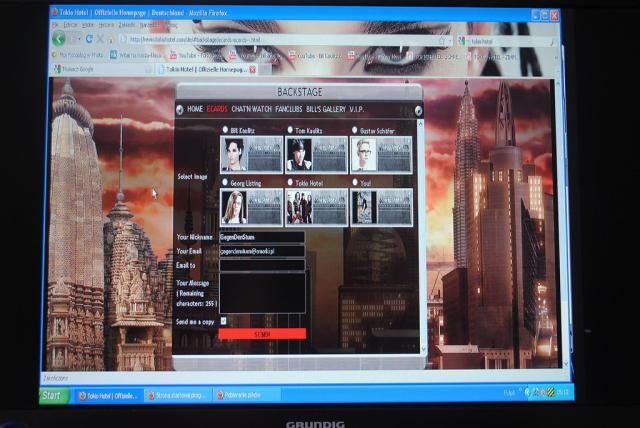
Task: Click the Stop loading X icon
Action: (100, 40)
